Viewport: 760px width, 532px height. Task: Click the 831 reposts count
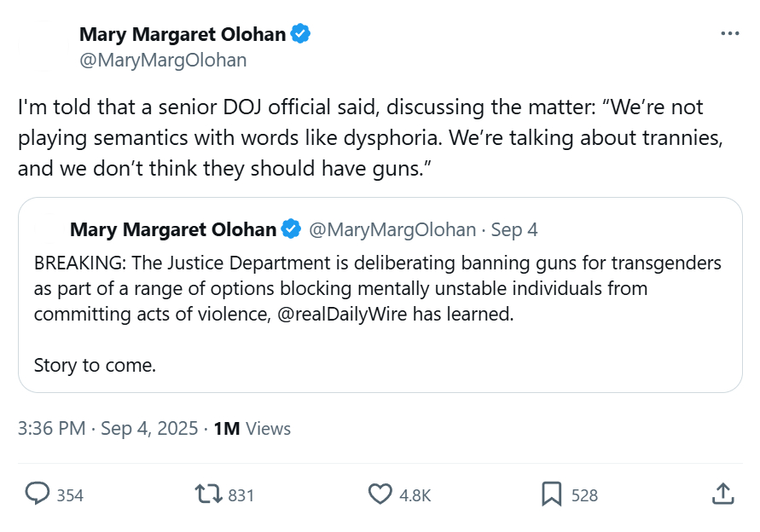tap(241, 495)
